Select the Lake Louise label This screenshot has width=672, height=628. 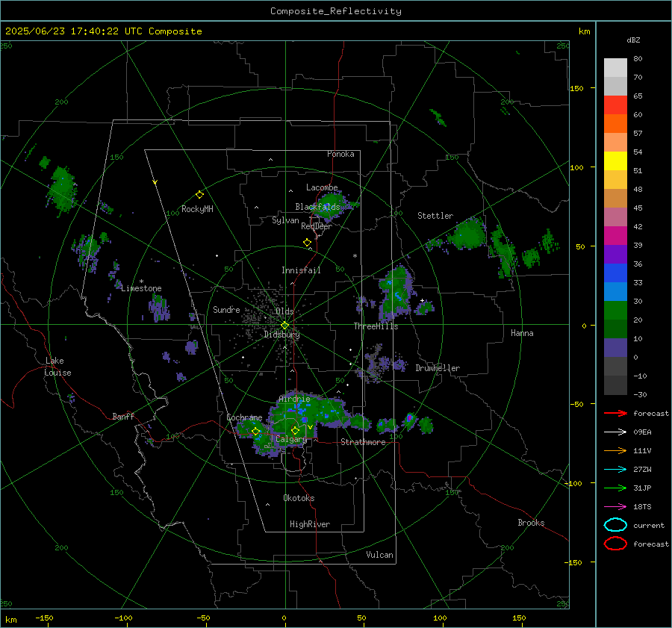tap(57, 367)
